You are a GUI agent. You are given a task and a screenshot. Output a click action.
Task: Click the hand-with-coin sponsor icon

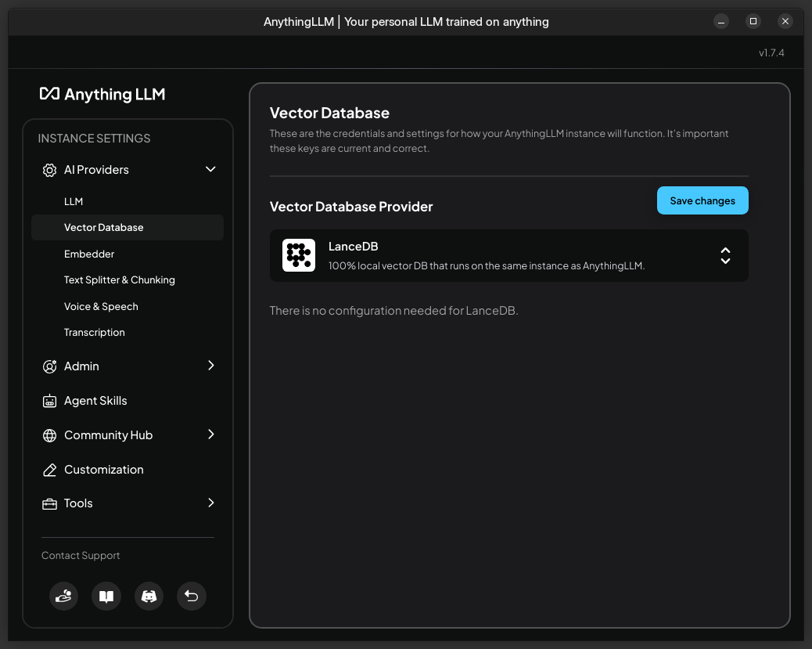[x=63, y=597]
